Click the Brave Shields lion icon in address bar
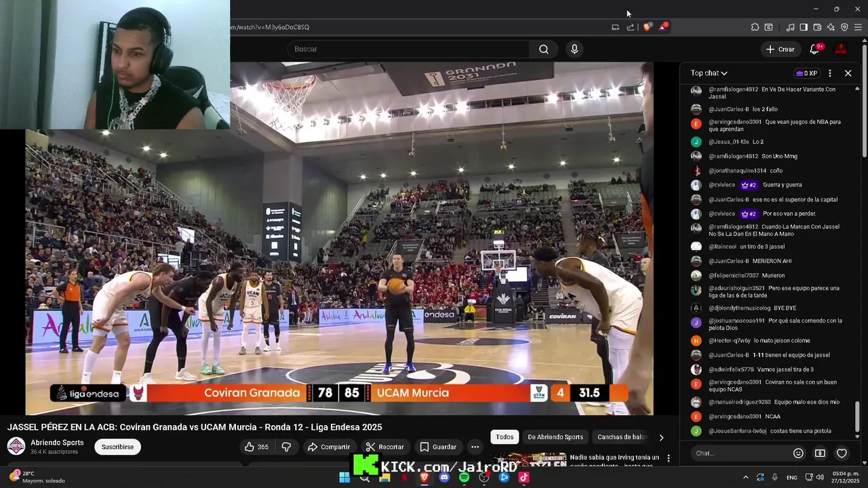Screen dimensions: 868x488 point(647,27)
